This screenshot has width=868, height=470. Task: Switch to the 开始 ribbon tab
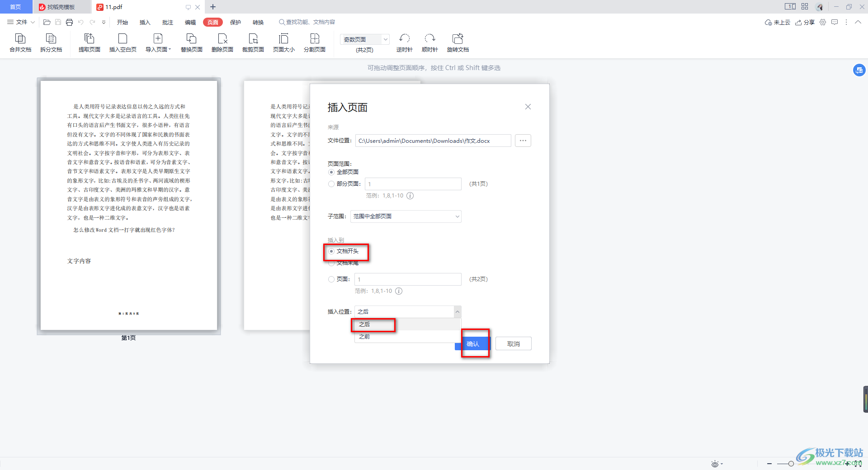click(123, 22)
